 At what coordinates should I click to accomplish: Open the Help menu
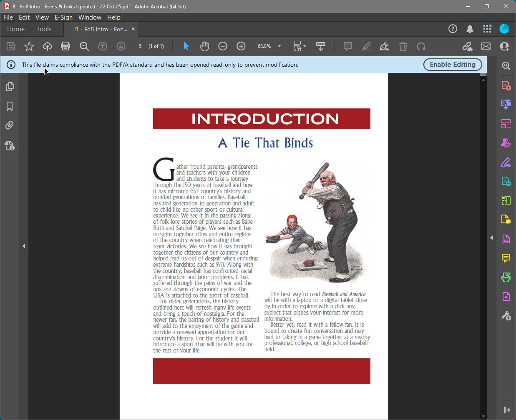pos(114,17)
